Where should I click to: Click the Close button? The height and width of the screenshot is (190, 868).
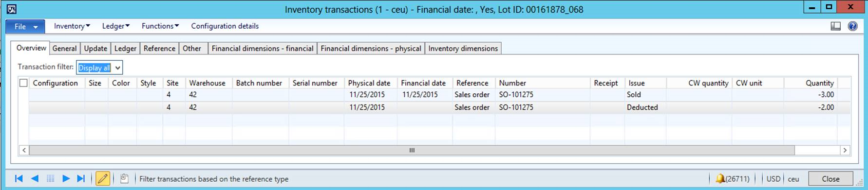[x=830, y=178]
